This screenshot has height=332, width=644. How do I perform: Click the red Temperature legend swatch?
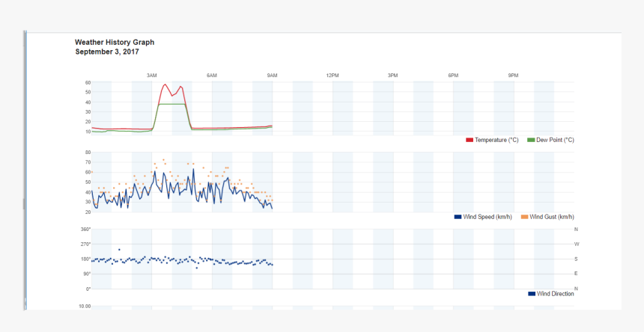point(470,140)
